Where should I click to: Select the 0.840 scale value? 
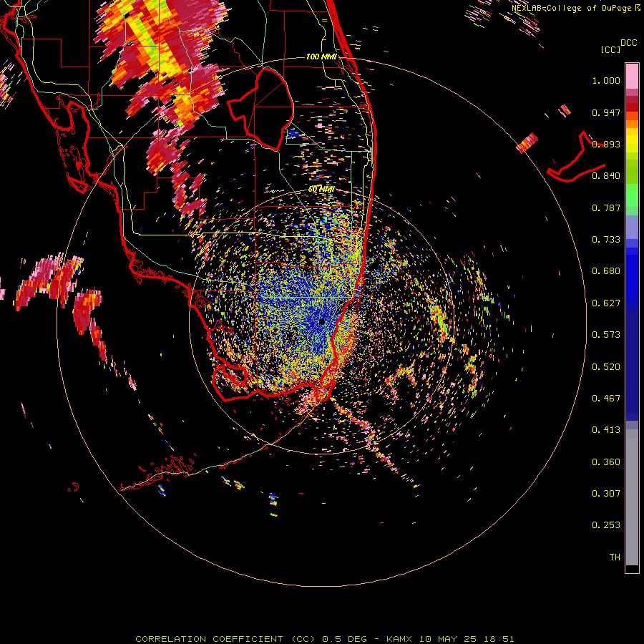[606, 176]
